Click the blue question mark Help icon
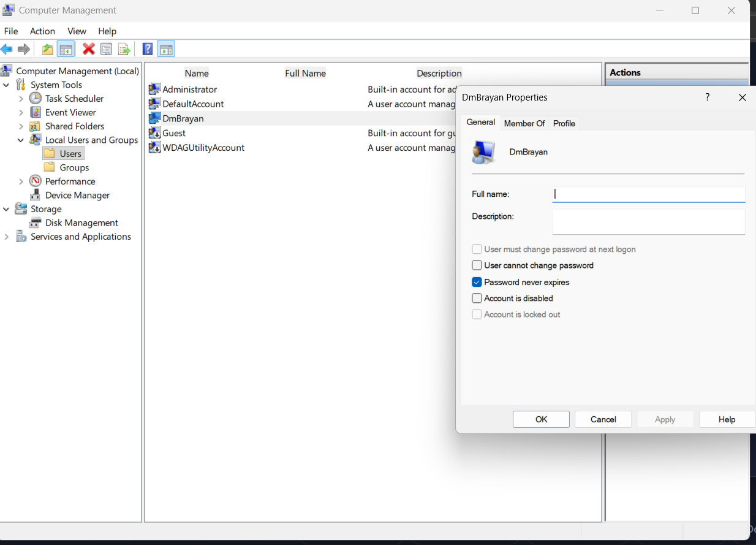The height and width of the screenshot is (545, 756). pyautogui.click(x=148, y=49)
